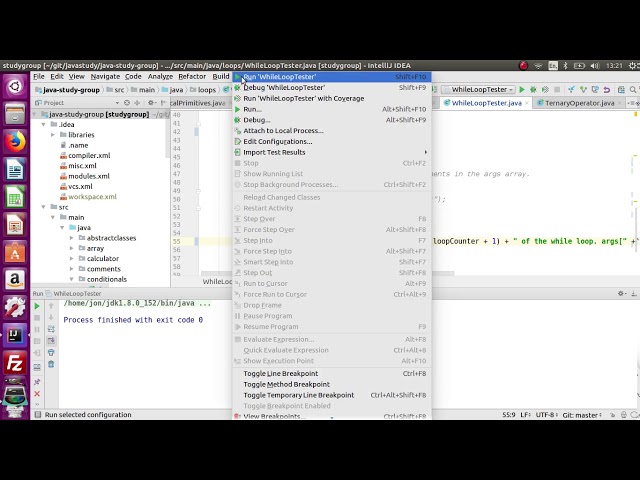Select vcs.xml in project tree
This screenshot has height=480, width=640.
tap(80, 186)
